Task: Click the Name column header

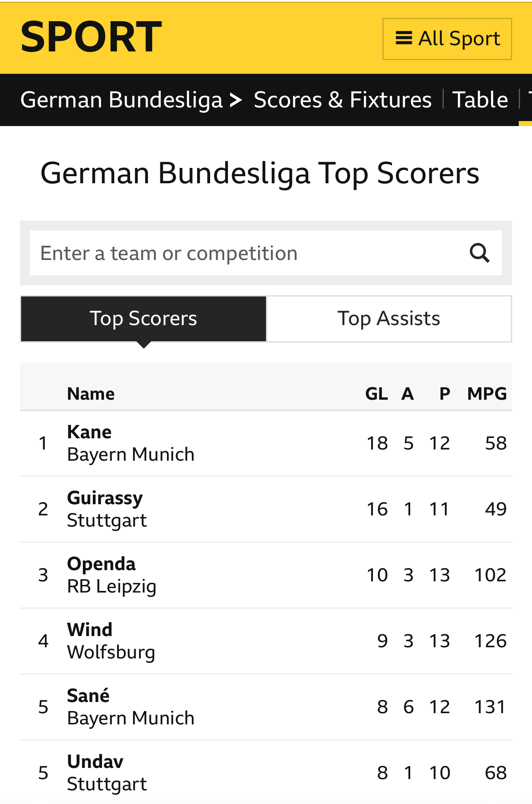Action: point(91,393)
